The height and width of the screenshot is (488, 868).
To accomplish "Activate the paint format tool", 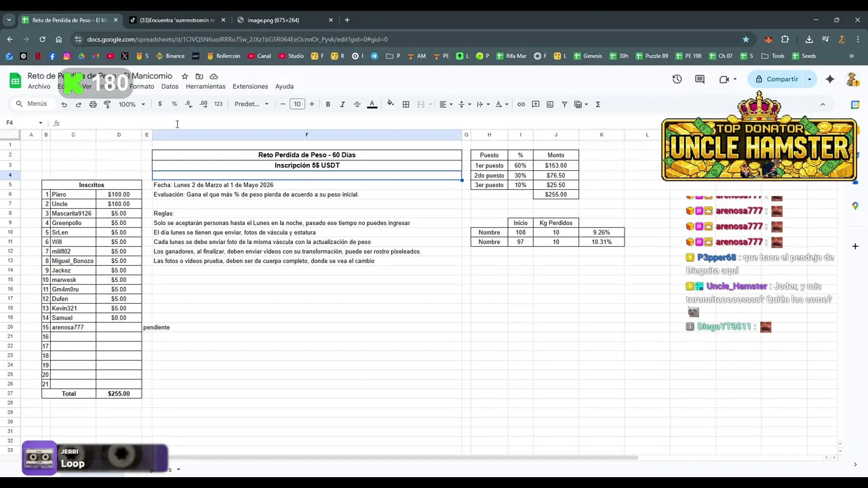I will (x=107, y=104).
